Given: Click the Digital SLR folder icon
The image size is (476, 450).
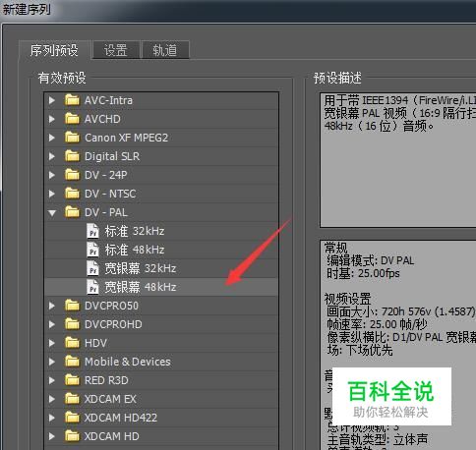Looking at the screenshot, I should 72,155.
